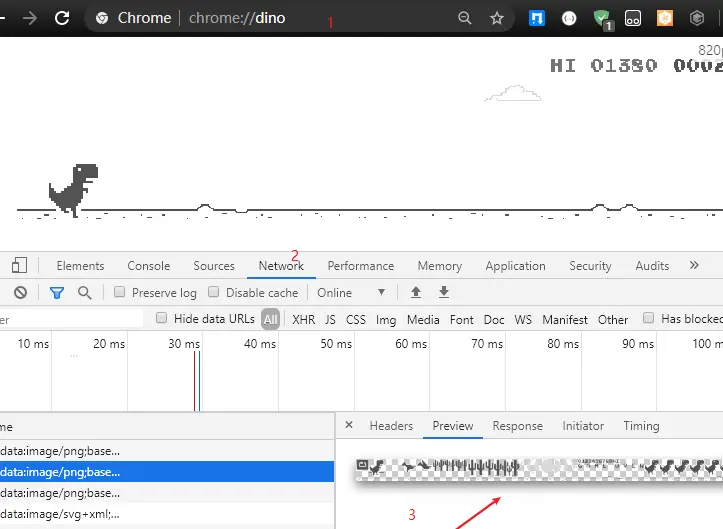The width and height of the screenshot is (723, 529).
Task: Switch to the Console tab
Action: [148, 266]
